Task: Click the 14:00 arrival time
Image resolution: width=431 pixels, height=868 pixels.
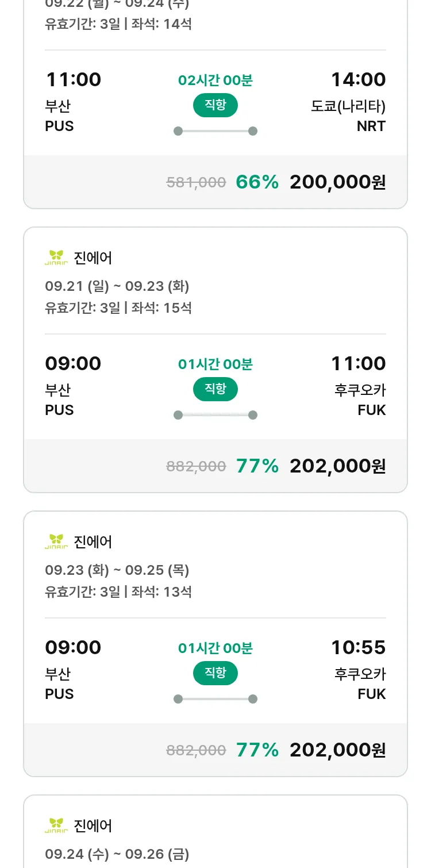Action: (x=358, y=80)
